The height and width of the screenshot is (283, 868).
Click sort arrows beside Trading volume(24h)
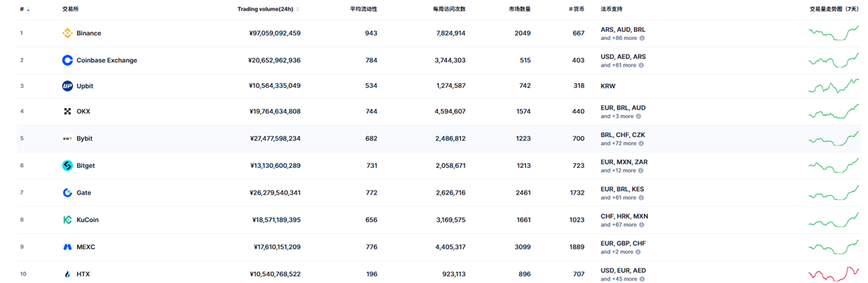coord(298,9)
